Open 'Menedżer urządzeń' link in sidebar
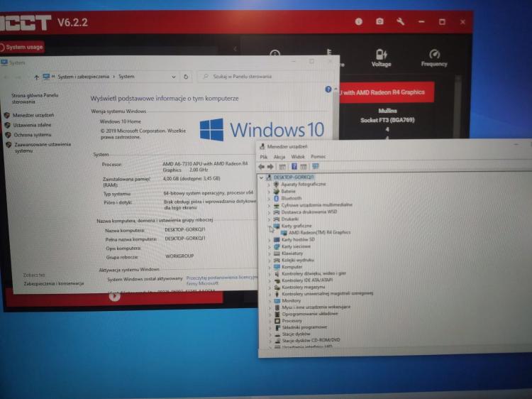The height and width of the screenshot is (399, 532). coord(33,116)
